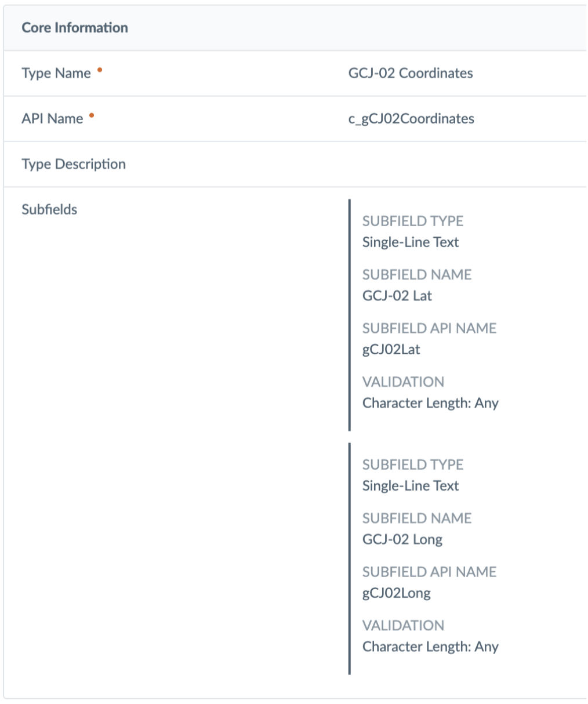The height and width of the screenshot is (704, 588).
Task: Select the GCJ-02 Coordinates type name value
Action: pyautogui.click(x=410, y=73)
